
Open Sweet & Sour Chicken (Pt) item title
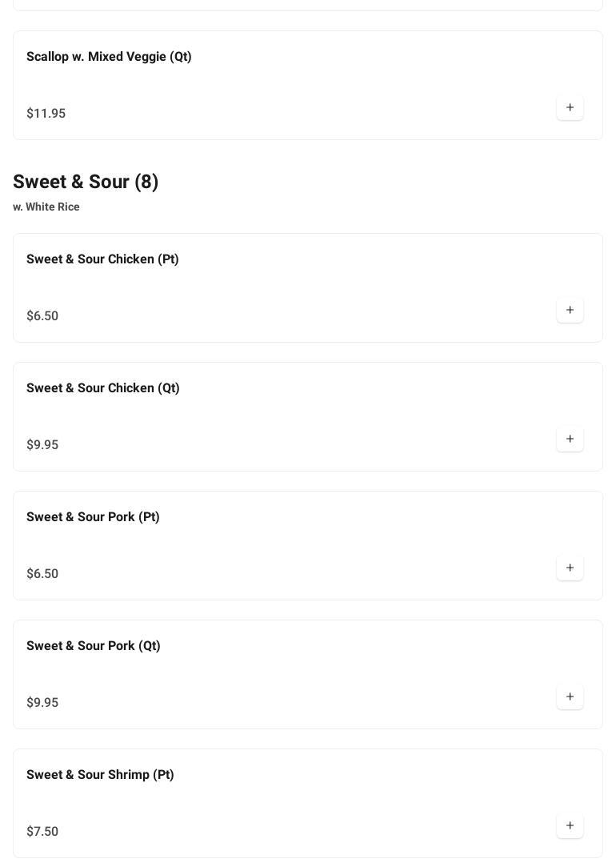click(x=102, y=259)
